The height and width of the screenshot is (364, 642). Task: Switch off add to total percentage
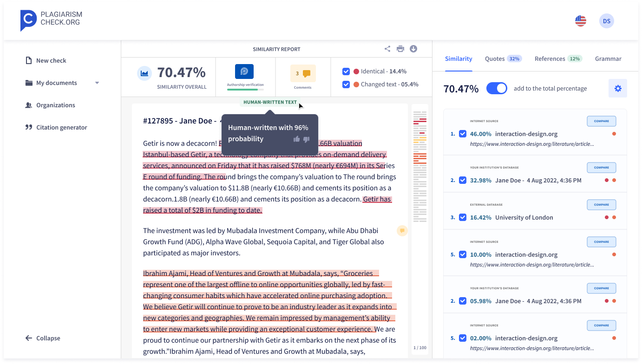tap(497, 88)
